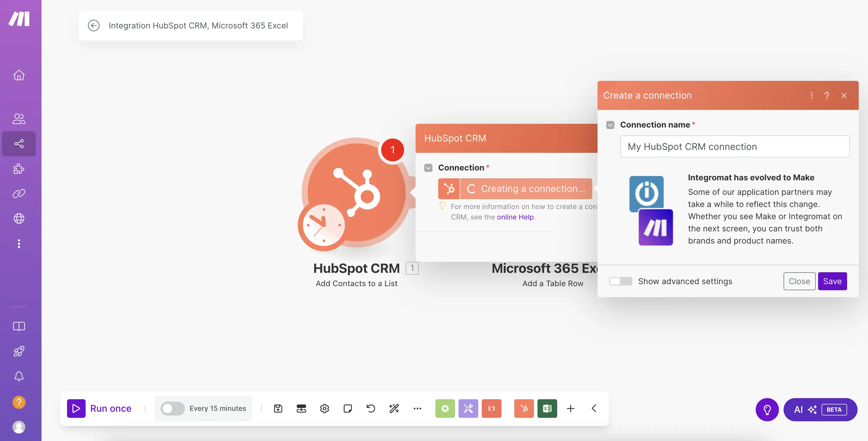Open dialog help question mark

coord(827,95)
